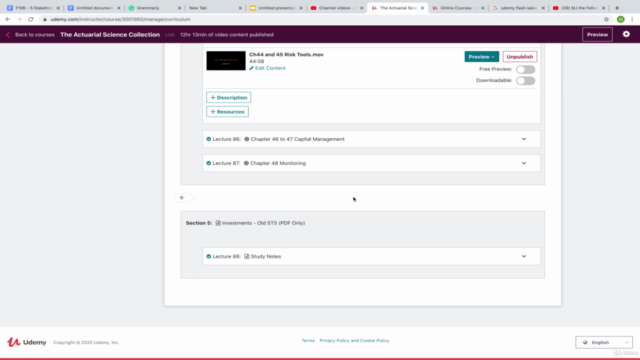Open Privacy Policy and Cookie Policy
The image size is (640, 360).
click(354, 340)
